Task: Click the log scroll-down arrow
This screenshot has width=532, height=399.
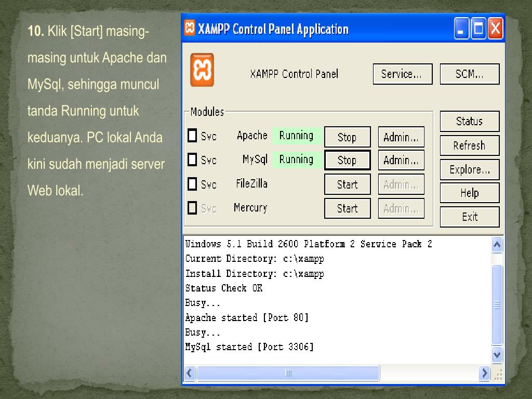Action: 497,355
